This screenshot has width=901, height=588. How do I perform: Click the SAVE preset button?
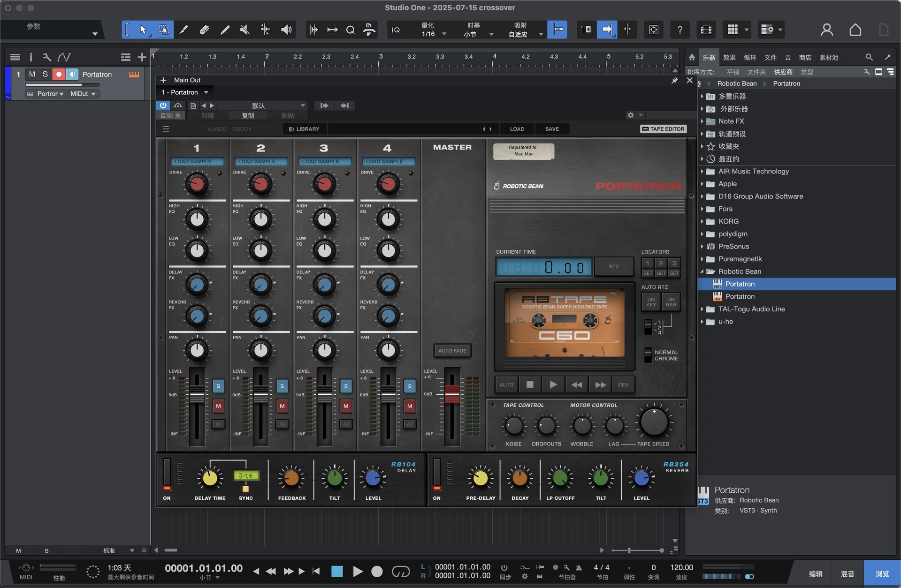552,129
